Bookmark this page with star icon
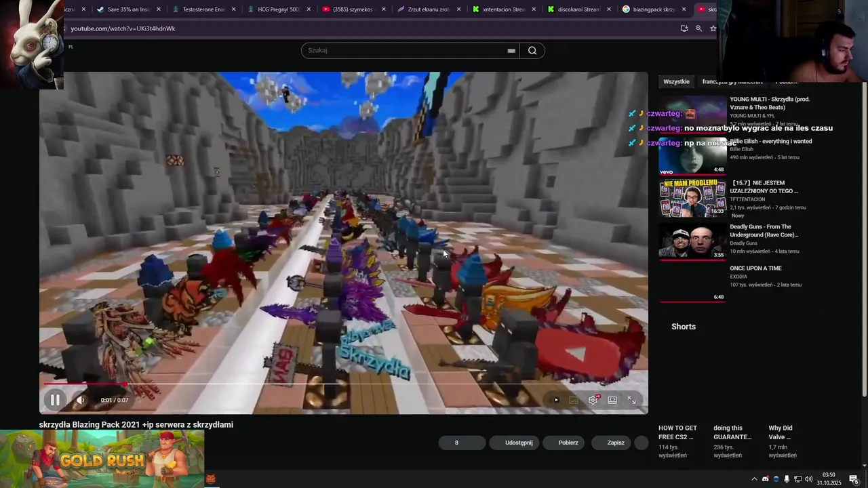 [x=713, y=28]
